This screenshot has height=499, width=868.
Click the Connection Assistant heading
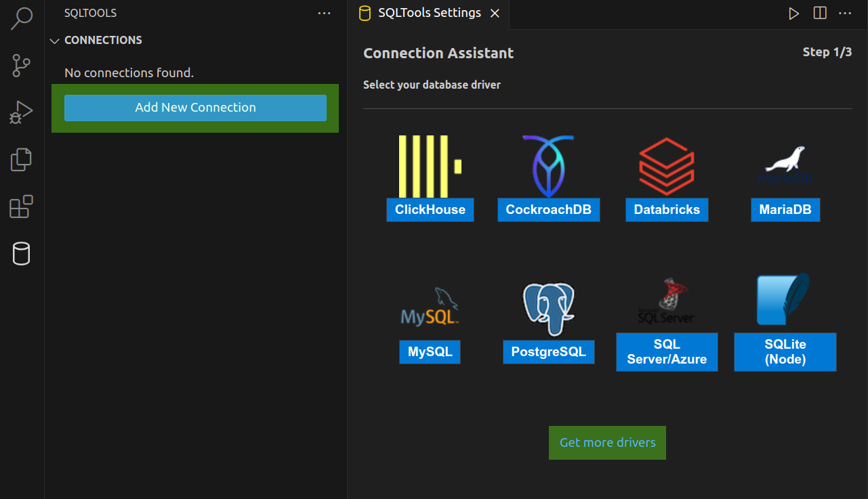[x=438, y=53]
